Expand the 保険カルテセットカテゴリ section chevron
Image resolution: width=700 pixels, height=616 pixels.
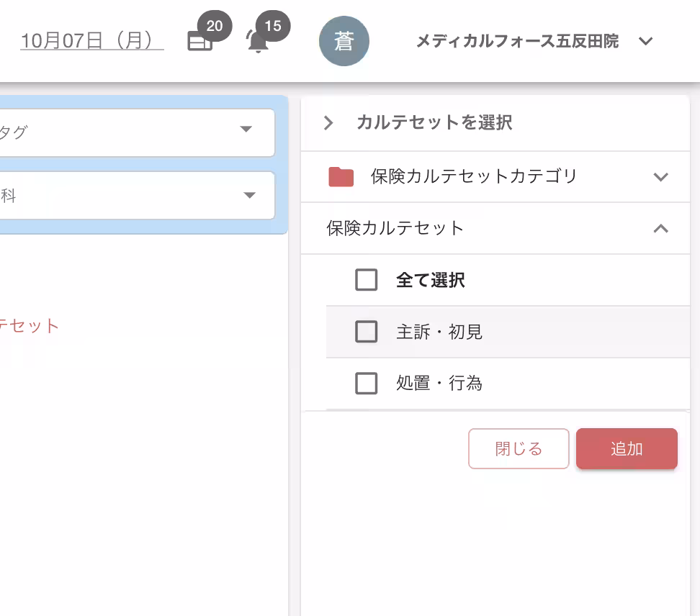pos(660,176)
